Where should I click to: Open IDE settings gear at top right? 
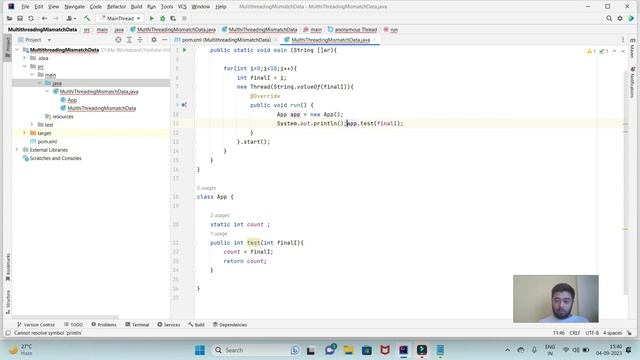pos(620,18)
